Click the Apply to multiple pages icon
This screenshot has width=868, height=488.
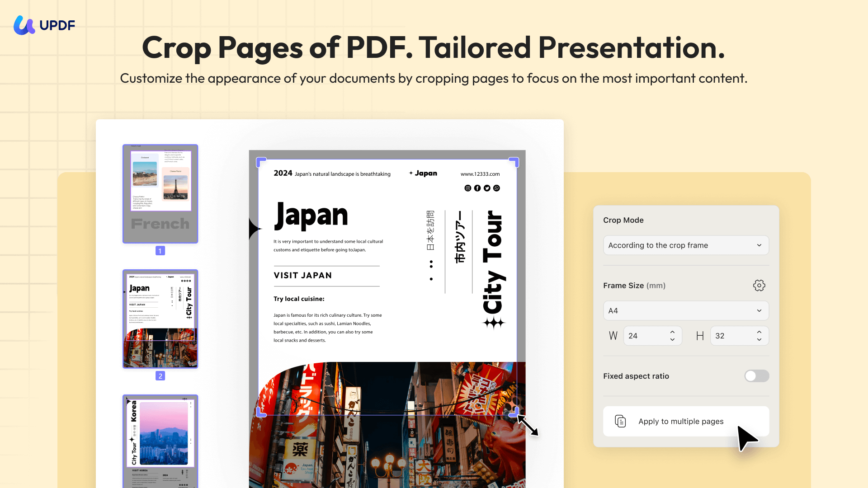pos(620,421)
